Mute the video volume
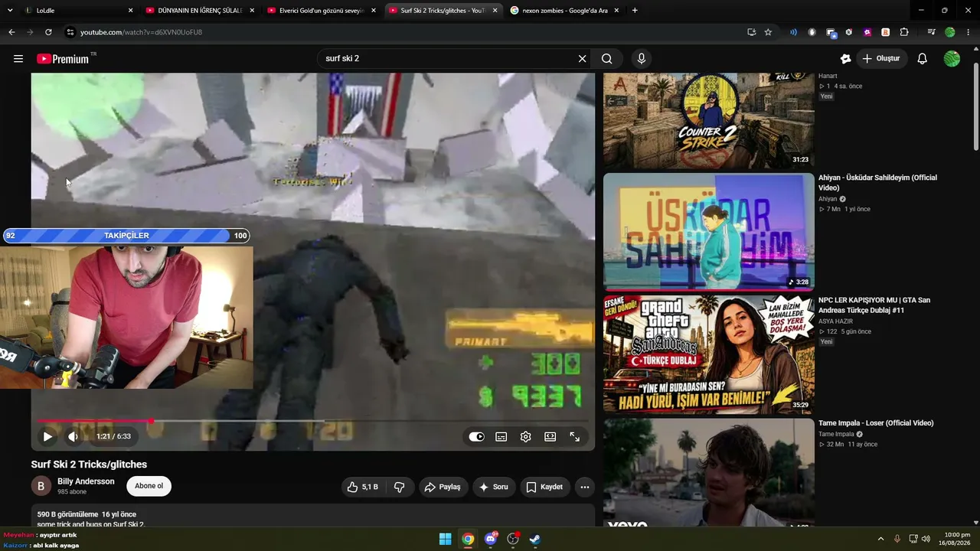The image size is (980, 551). tap(73, 437)
